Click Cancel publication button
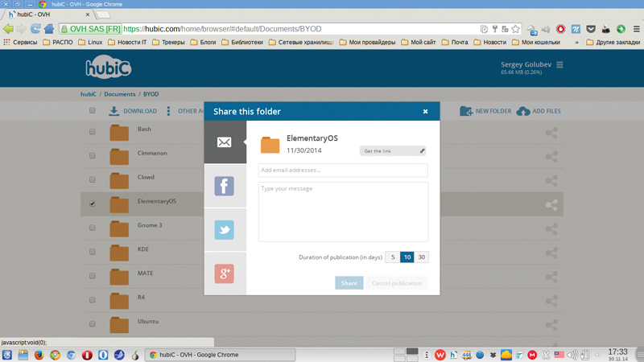Image resolution: width=644 pixels, height=362 pixels. pos(397,283)
